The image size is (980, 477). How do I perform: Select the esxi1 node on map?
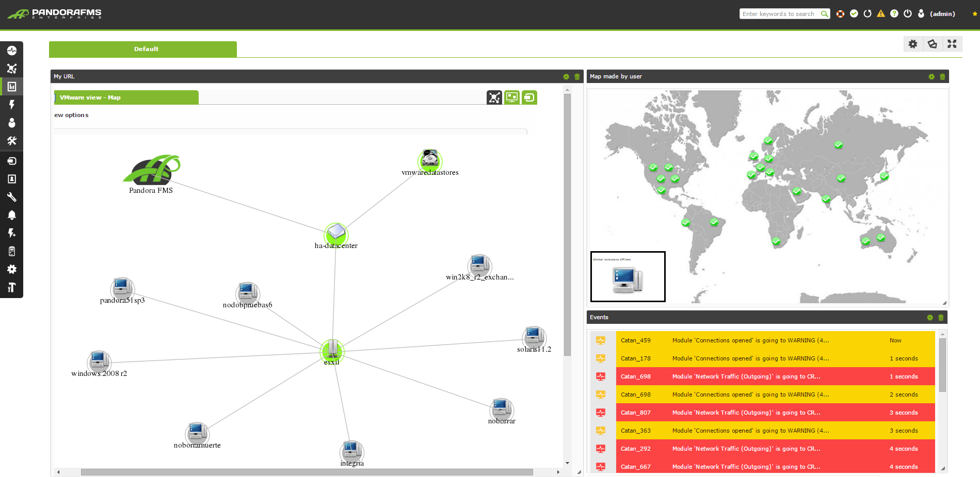(x=332, y=351)
